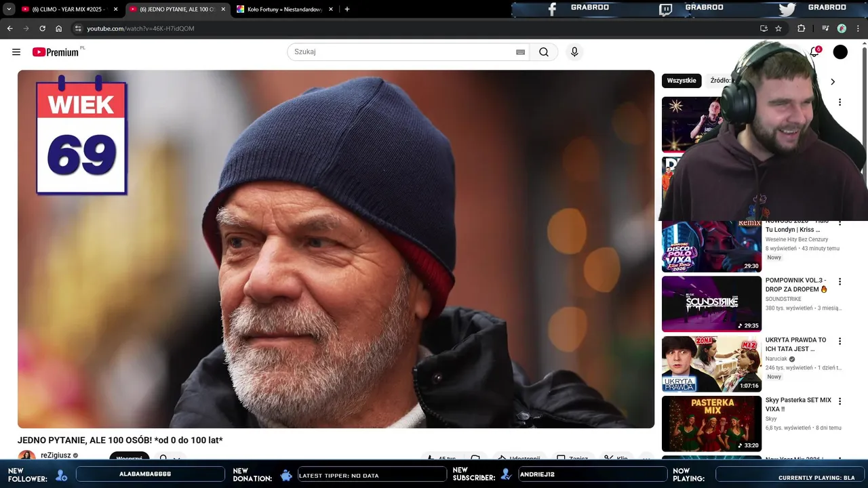Open options for POMPOWNIK VOL.3 video
868x488 pixels.
click(840, 281)
